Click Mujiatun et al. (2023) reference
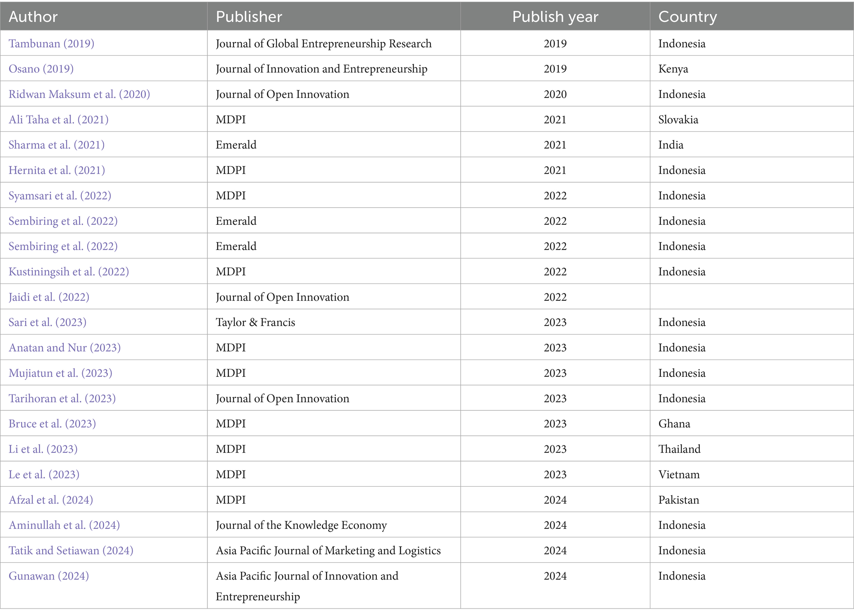This screenshot has height=616, width=854. (x=60, y=373)
